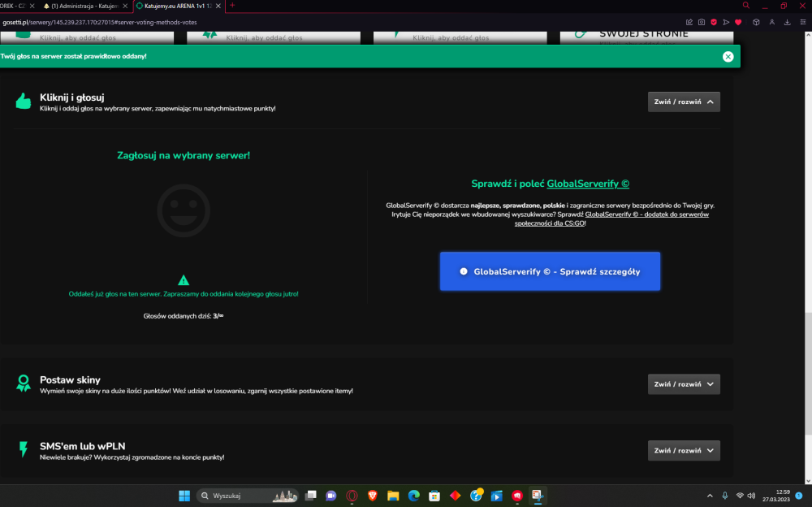Open Opera browser from the taskbar
The image size is (812, 507).
(352, 496)
